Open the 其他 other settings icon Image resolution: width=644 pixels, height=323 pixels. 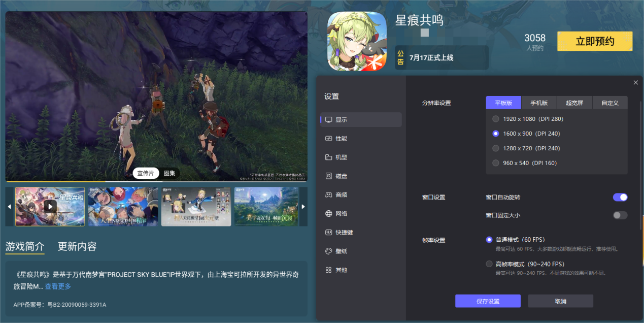point(329,270)
